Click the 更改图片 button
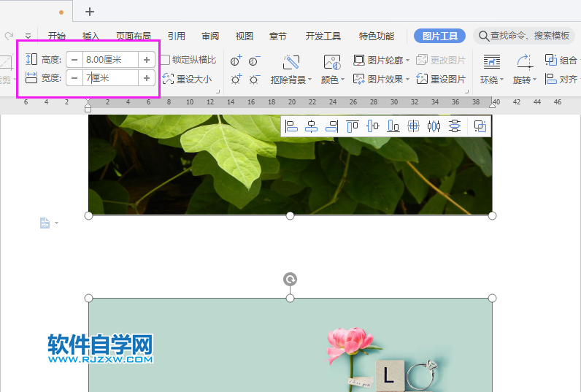Screen dimensions: 581x392 pos(441,60)
